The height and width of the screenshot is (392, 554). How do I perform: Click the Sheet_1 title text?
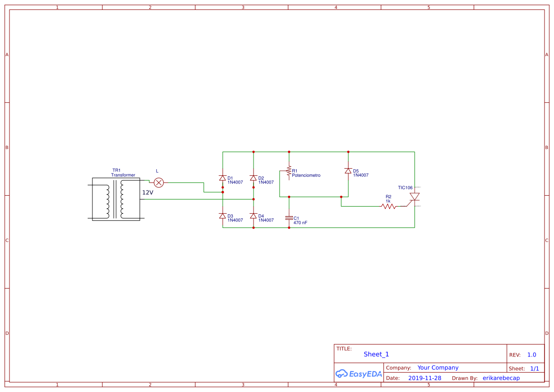point(376,354)
